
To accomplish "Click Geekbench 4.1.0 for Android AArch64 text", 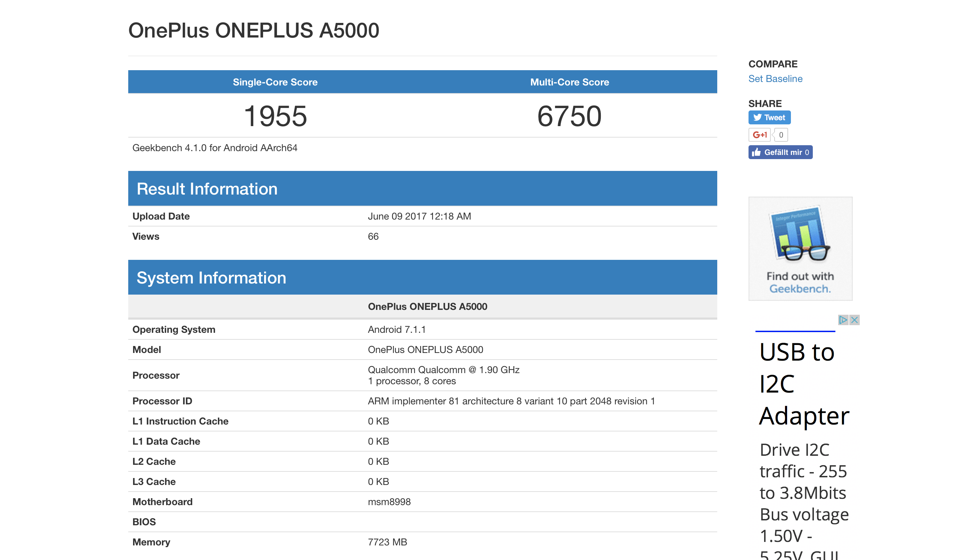I will coord(215,148).
